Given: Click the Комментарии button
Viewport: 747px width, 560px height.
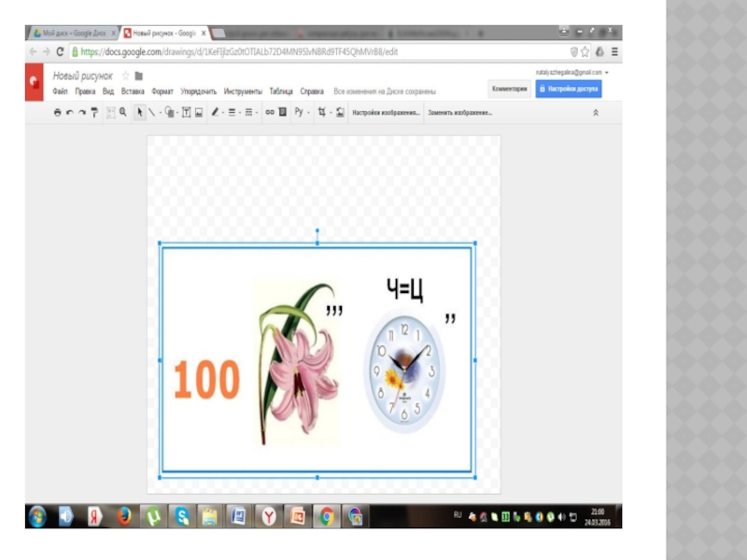Looking at the screenshot, I should 510,90.
